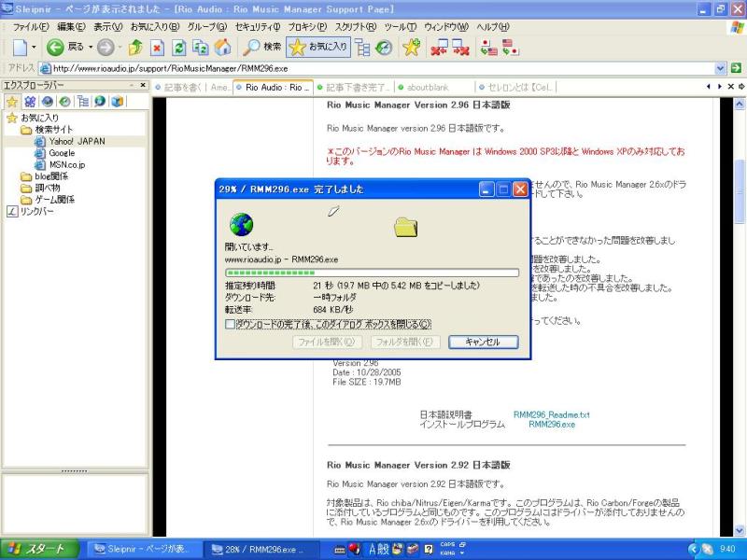
Task: Open the RMM296_Readme.txt link
Action: 551,414
